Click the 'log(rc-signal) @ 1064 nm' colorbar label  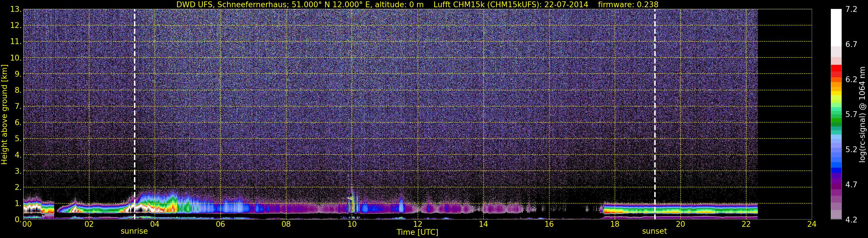tap(862, 115)
